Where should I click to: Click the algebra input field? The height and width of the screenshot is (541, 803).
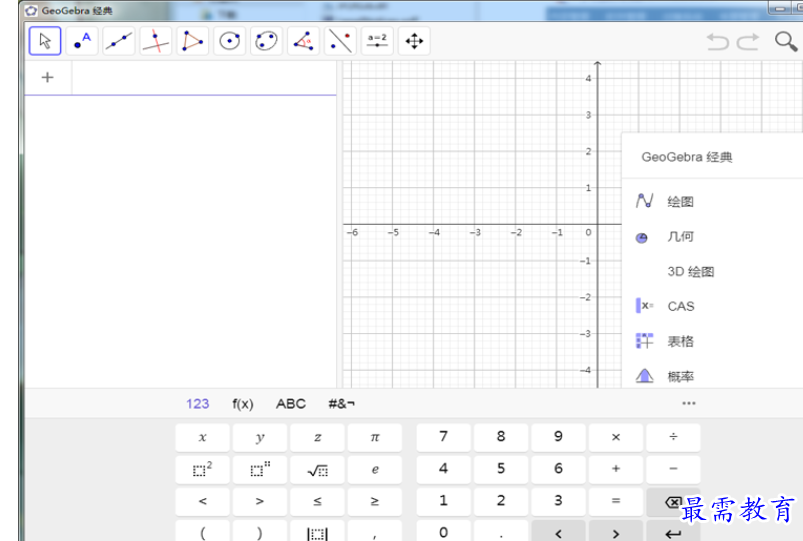click(x=204, y=78)
